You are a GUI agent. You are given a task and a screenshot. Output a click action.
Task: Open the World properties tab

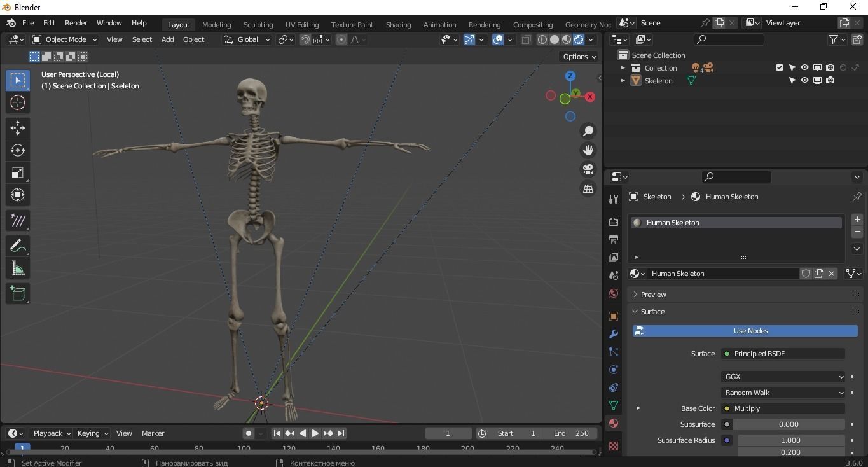pos(614,293)
